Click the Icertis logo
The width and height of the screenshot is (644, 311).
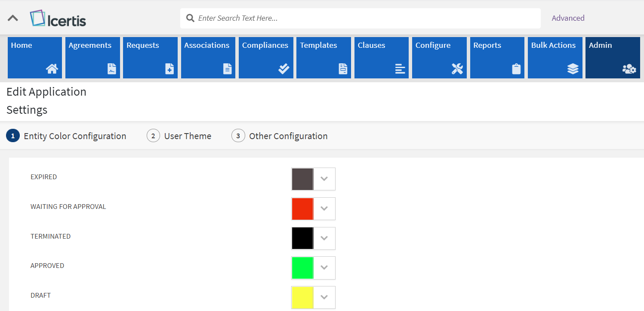point(58,19)
